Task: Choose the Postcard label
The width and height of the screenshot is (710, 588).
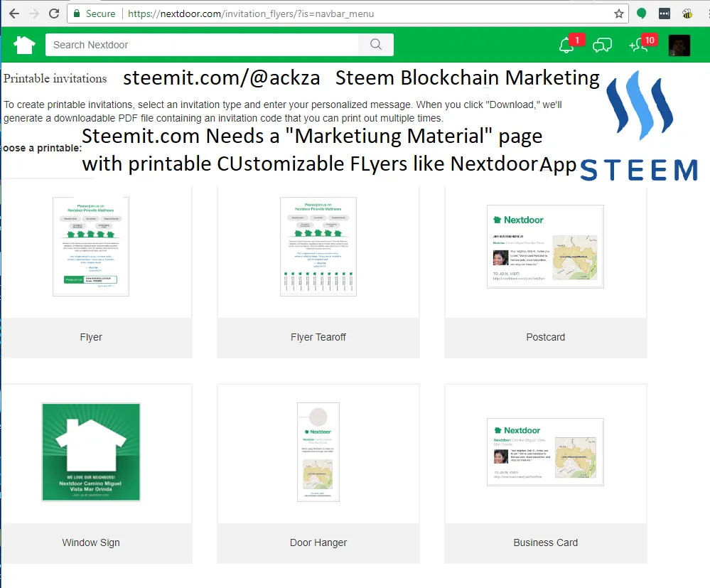Action: tap(546, 337)
